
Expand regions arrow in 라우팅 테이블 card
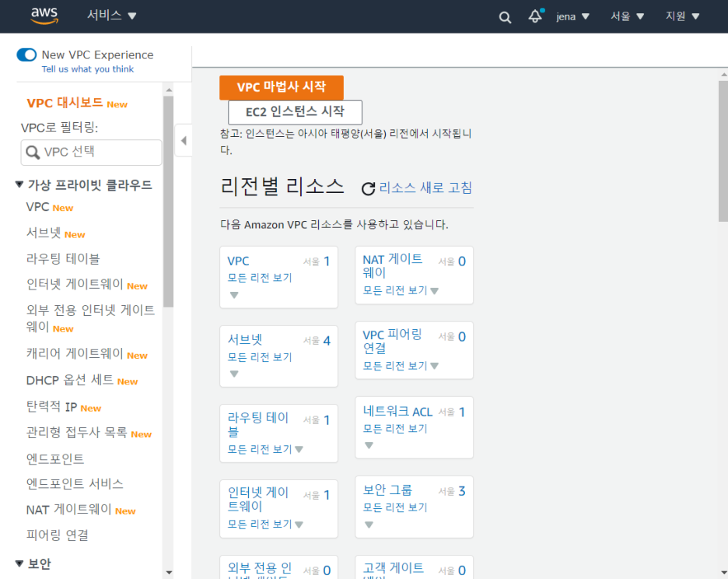tap(299, 449)
